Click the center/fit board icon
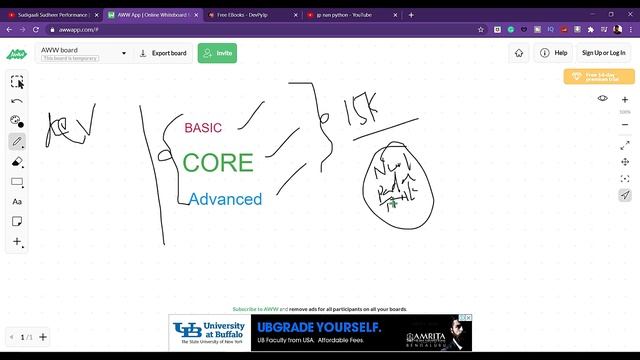 [625, 179]
